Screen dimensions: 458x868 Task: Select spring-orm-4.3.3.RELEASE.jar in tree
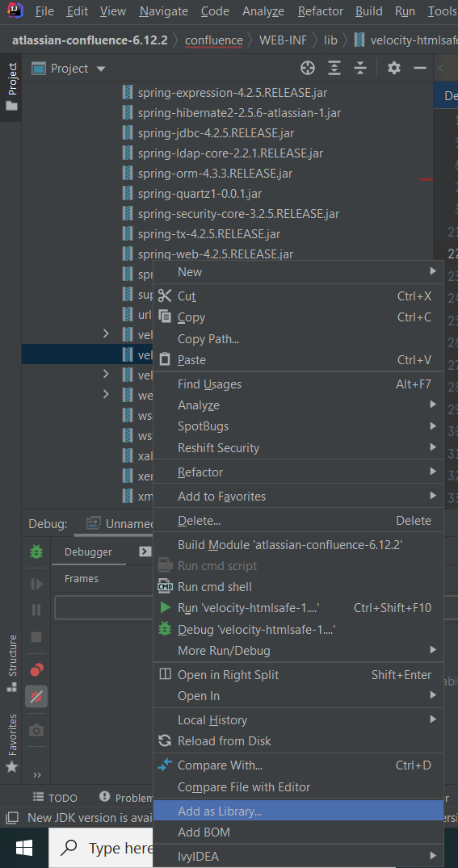tap(215, 174)
